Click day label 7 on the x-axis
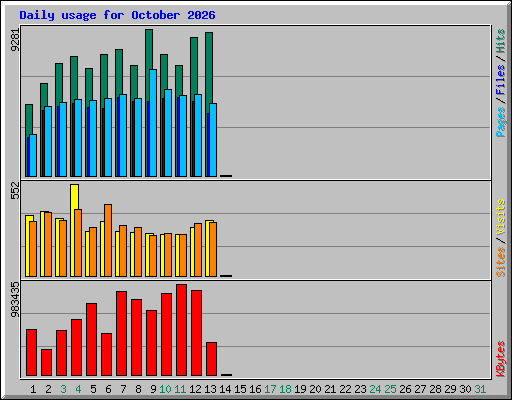 point(123,389)
